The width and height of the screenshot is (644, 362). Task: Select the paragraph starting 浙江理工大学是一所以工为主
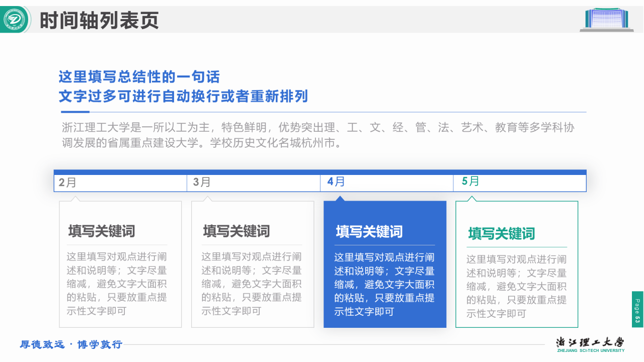coord(318,135)
